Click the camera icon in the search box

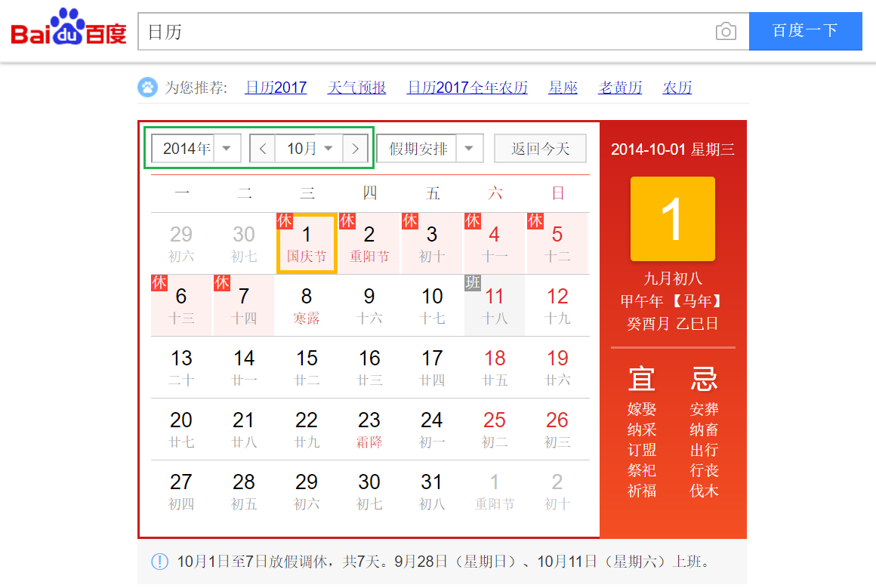point(726,32)
